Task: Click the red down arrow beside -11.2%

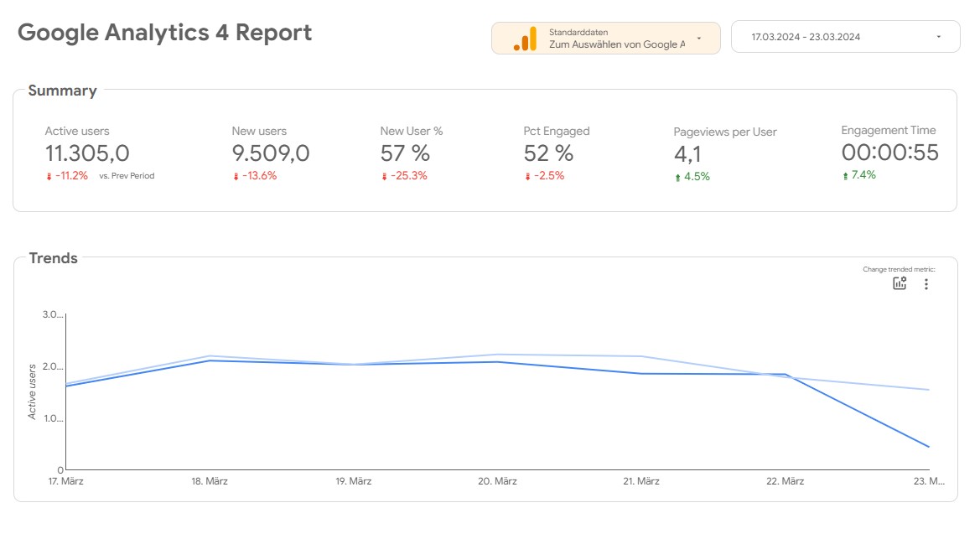Action: pos(49,177)
